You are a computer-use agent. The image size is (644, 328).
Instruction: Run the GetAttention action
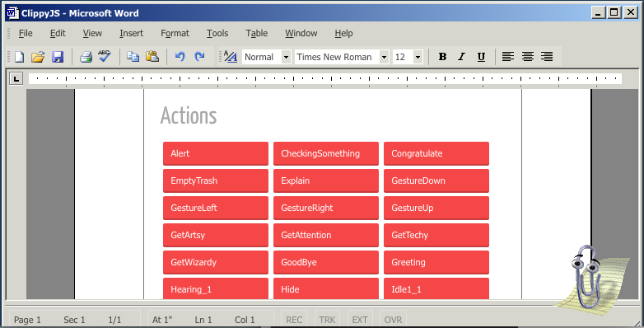pos(326,235)
